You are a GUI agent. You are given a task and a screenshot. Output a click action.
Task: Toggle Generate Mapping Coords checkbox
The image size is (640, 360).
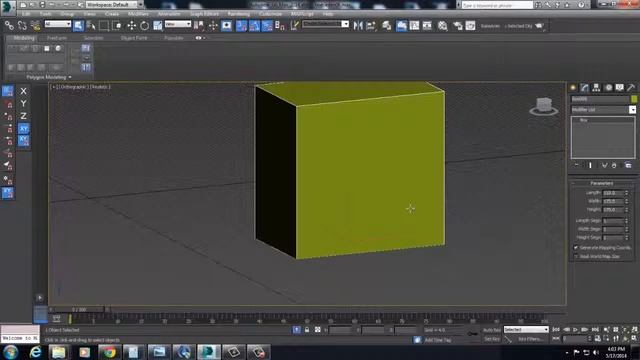tap(576, 248)
